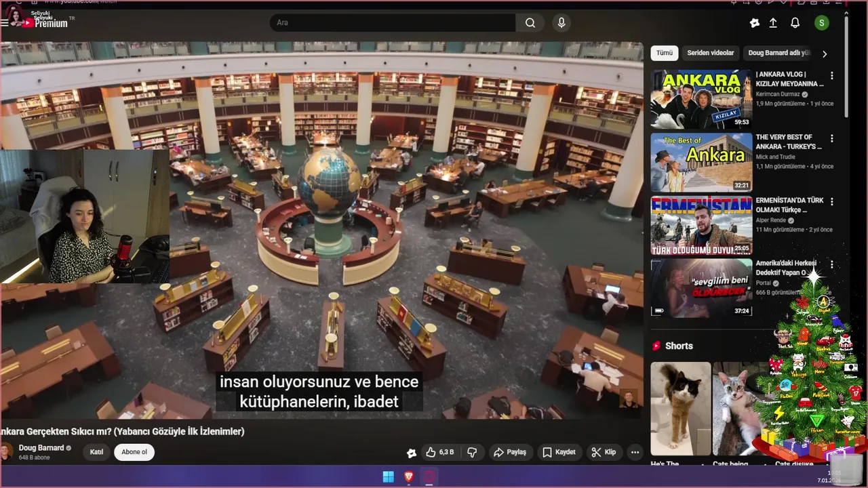
Task: Click the page vertical scrollbar
Action: (846, 68)
